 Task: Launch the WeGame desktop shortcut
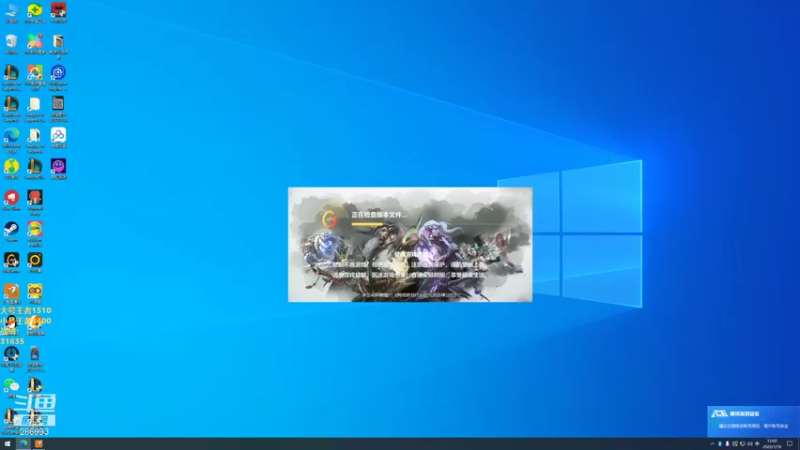11,262
